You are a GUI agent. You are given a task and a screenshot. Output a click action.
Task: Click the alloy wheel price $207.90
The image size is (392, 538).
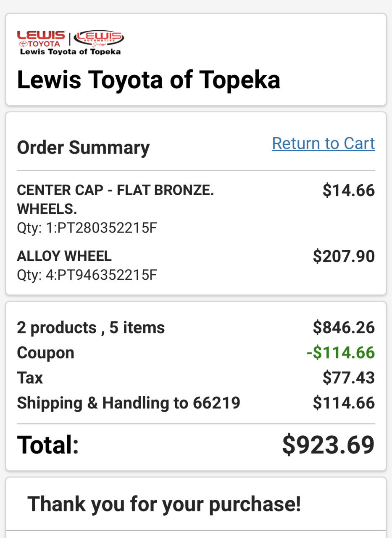pos(344,256)
